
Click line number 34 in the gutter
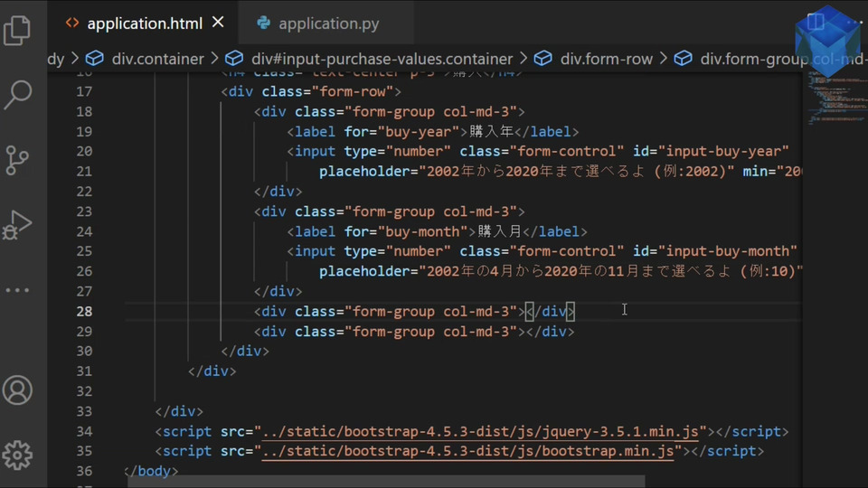click(84, 432)
